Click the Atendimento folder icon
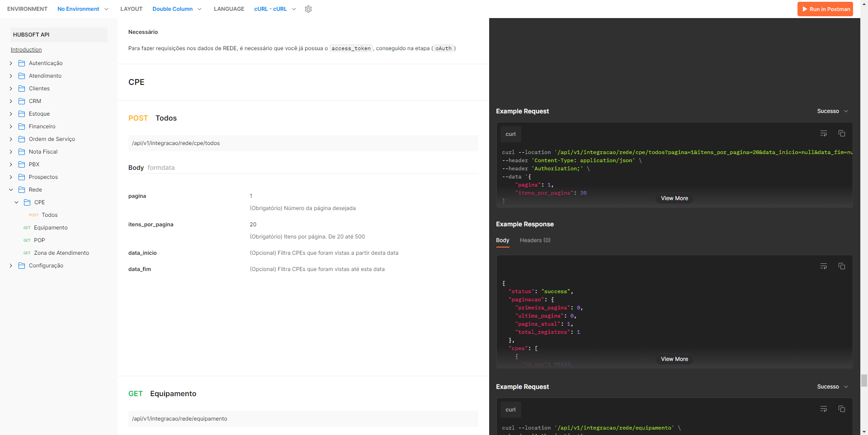The image size is (868, 435). pos(22,76)
